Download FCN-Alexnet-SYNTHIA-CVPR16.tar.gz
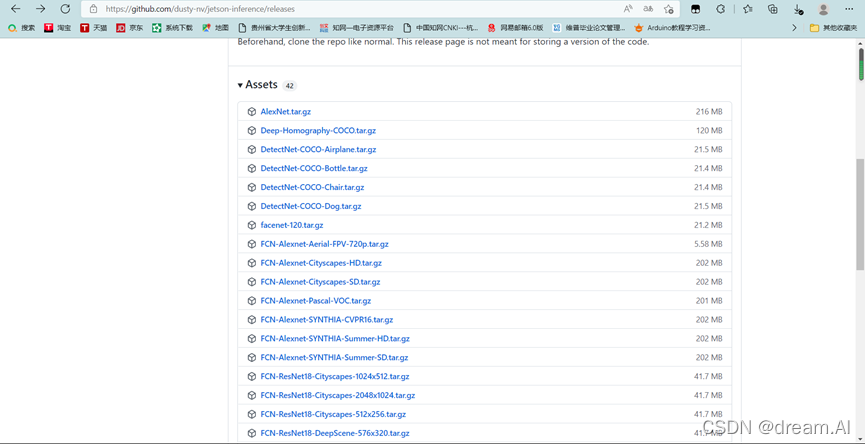The image size is (865, 444). (x=327, y=319)
